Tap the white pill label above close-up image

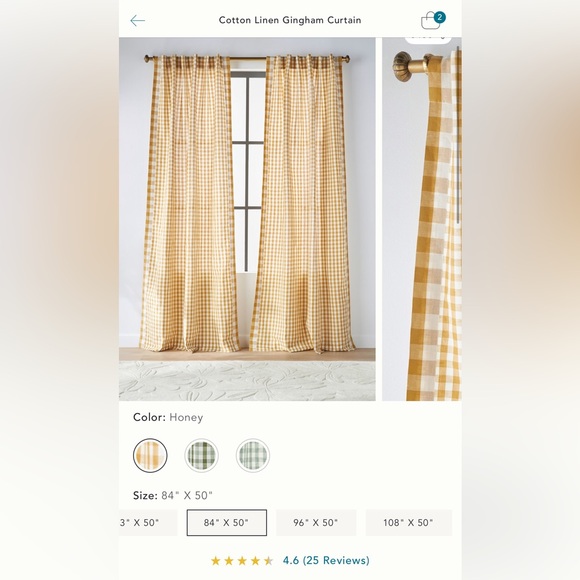(x=428, y=39)
